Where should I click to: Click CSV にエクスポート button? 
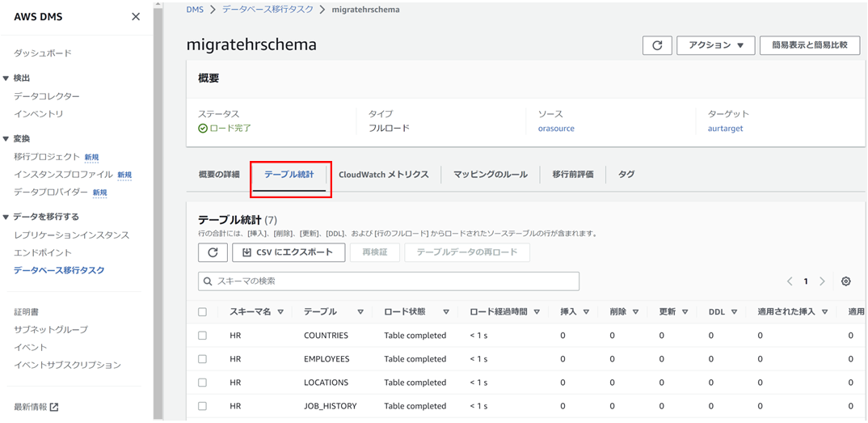(289, 252)
